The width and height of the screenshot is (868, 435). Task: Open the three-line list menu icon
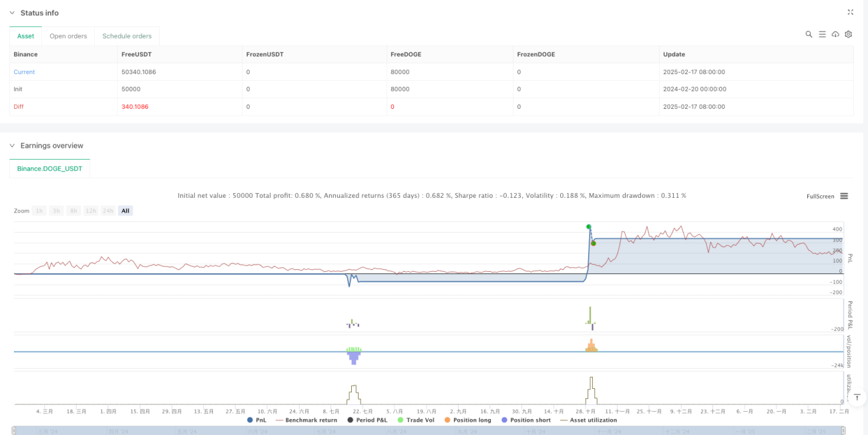pos(822,34)
